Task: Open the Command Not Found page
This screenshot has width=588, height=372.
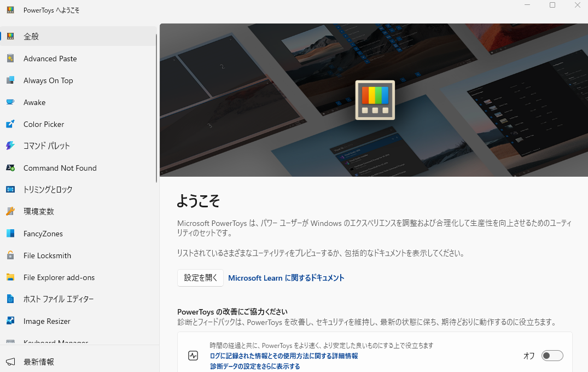Action: 60,168
